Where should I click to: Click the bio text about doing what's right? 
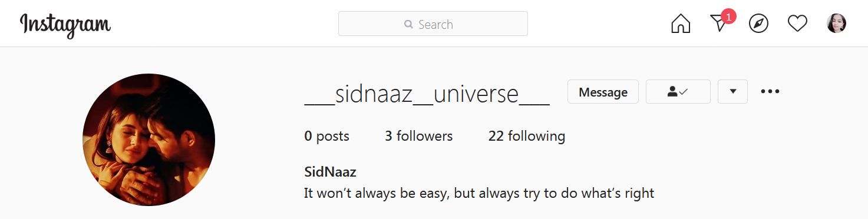pos(479,193)
